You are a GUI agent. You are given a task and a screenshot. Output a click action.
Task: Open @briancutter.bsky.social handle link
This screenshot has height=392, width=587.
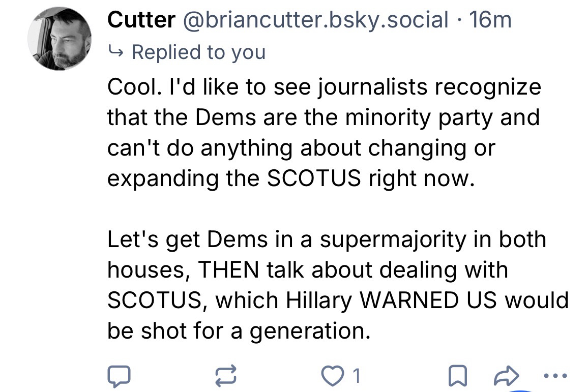coord(315,19)
